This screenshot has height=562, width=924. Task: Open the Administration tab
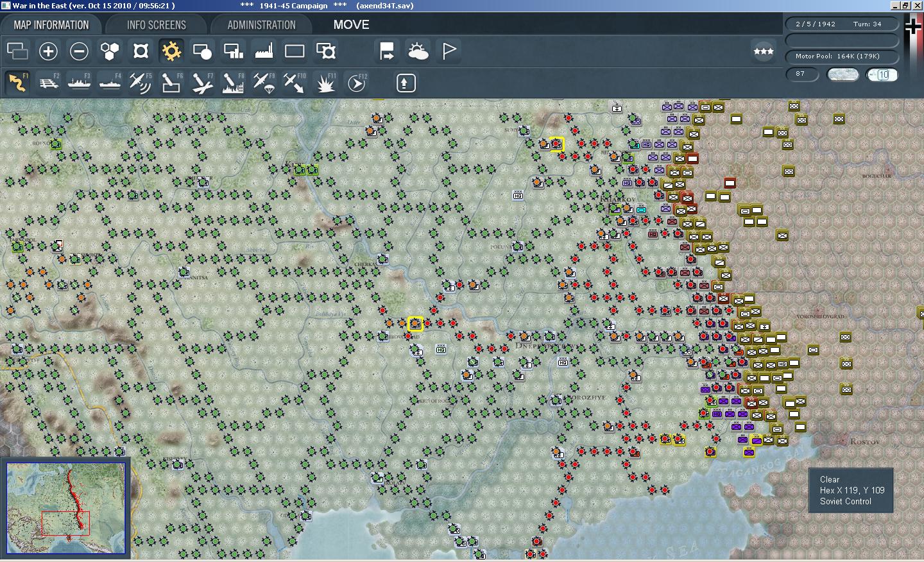pyautogui.click(x=261, y=25)
